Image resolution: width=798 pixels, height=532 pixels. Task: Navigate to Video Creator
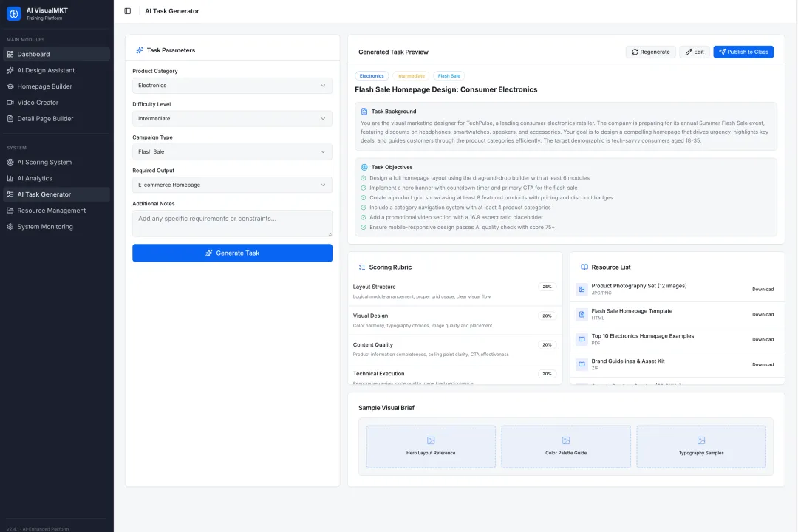56,102
